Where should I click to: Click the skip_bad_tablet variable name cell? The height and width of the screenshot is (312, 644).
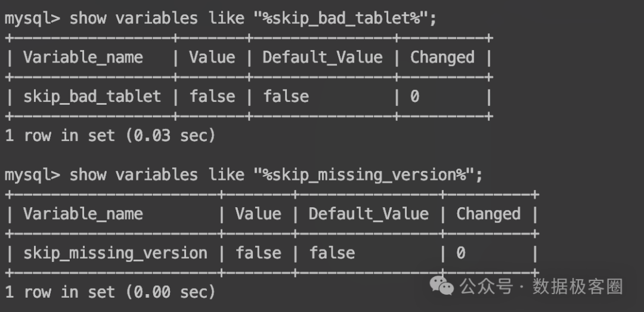pos(92,96)
